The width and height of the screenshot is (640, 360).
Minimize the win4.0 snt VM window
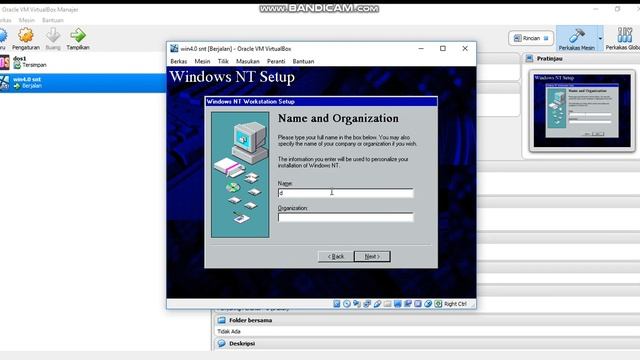(421, 49)
